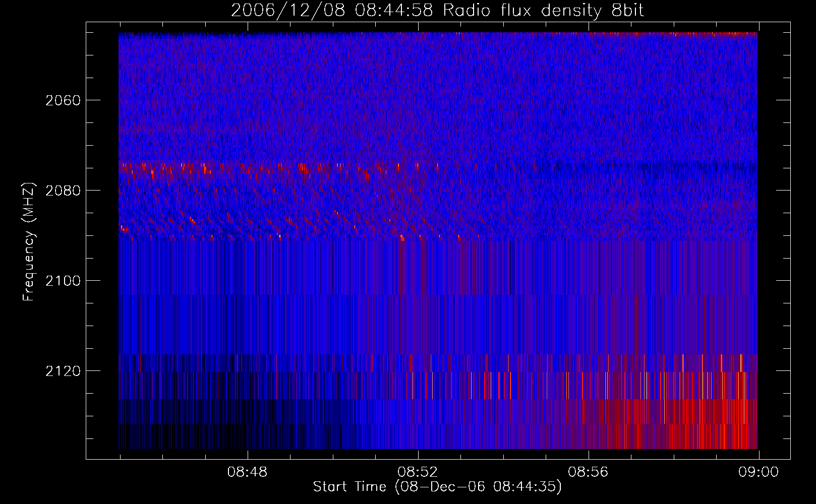Click the 2100 frequency tick label
This screenshot has width=816, height=504.
[x=63, y=281]
